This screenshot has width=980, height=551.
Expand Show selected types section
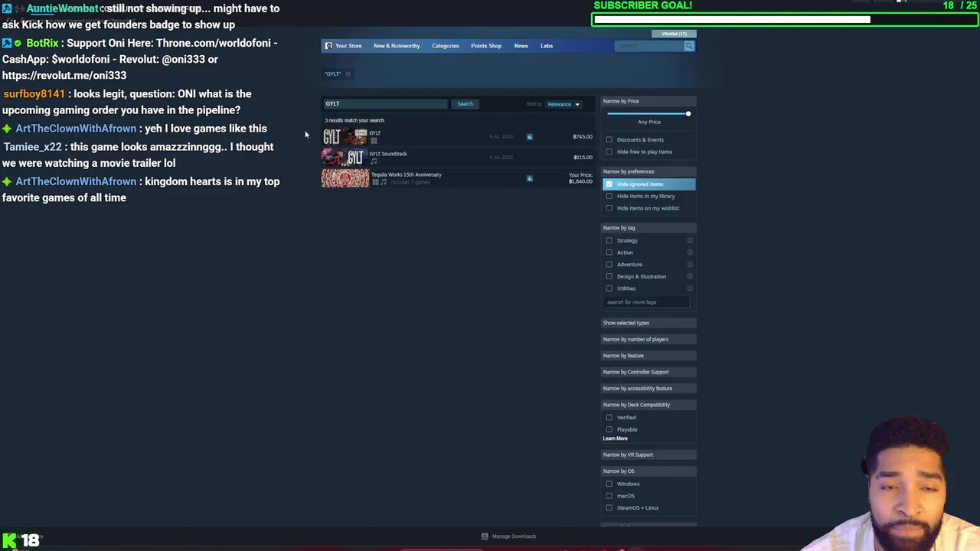point(648,323)
